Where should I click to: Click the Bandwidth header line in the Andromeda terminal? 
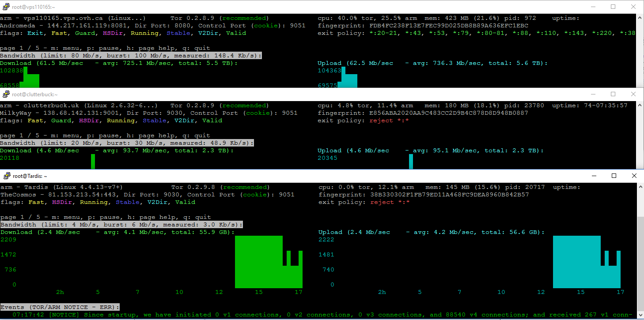pyautogui.click(x=131, y=56)
